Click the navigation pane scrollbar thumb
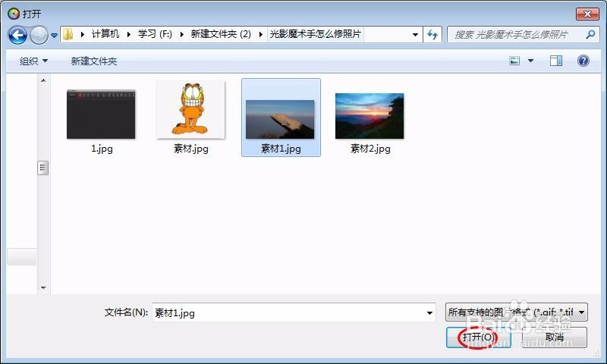The width and height of the screenshot is (607, 364). (43, 168)
